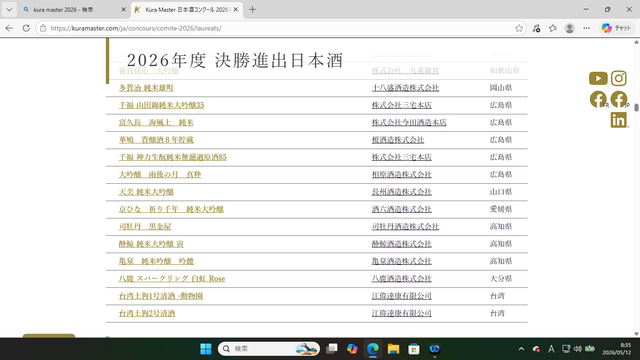Open a new browser tab
This screenshot has width=640, height=360.
pyautogui.click(x=252, y=9)
